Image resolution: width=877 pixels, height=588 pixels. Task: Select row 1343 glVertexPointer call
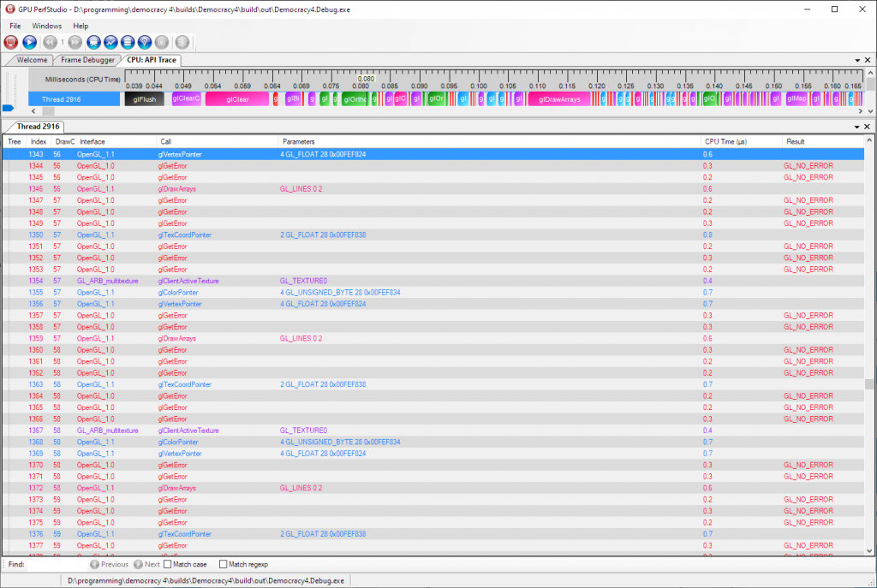click(433, 154)
